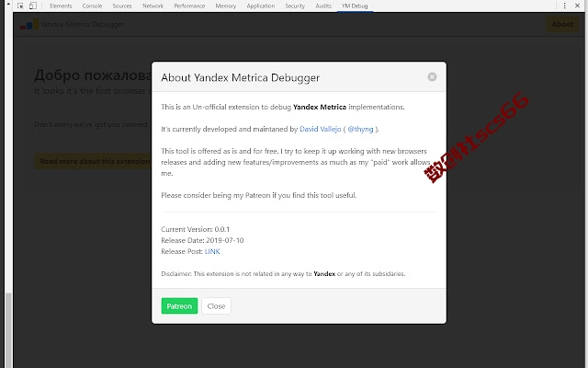Open David Vallejo's profile link

[x=321, y=129]
